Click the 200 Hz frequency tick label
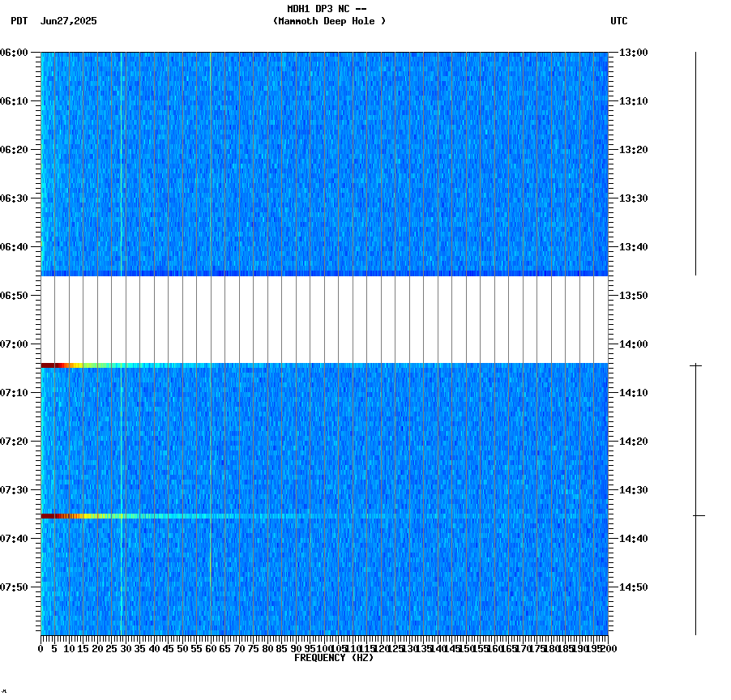Viewport: 731px width, 700px height. click(x=609, y=647)
